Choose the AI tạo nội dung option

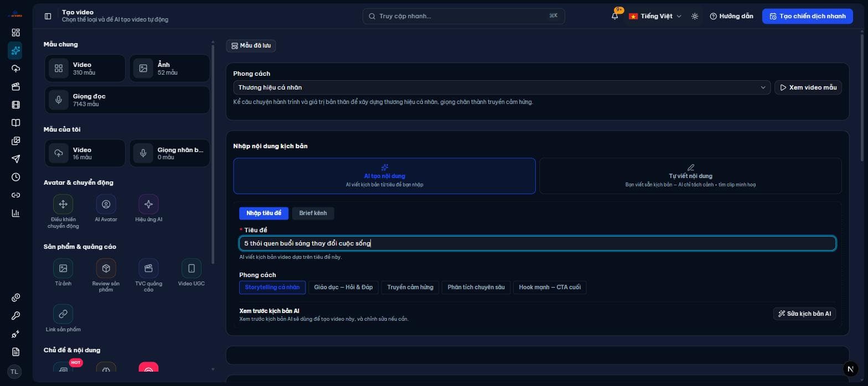[x=384, y=176]
